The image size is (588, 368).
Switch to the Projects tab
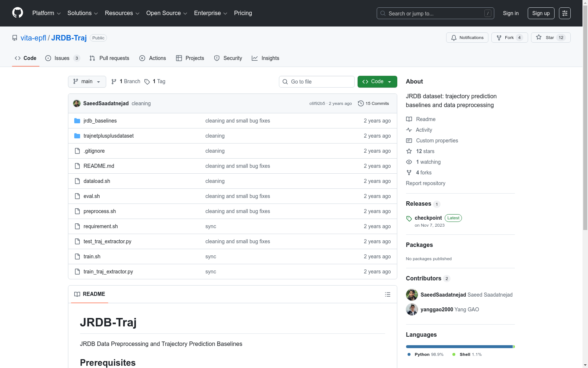click(x=190, y=58)
